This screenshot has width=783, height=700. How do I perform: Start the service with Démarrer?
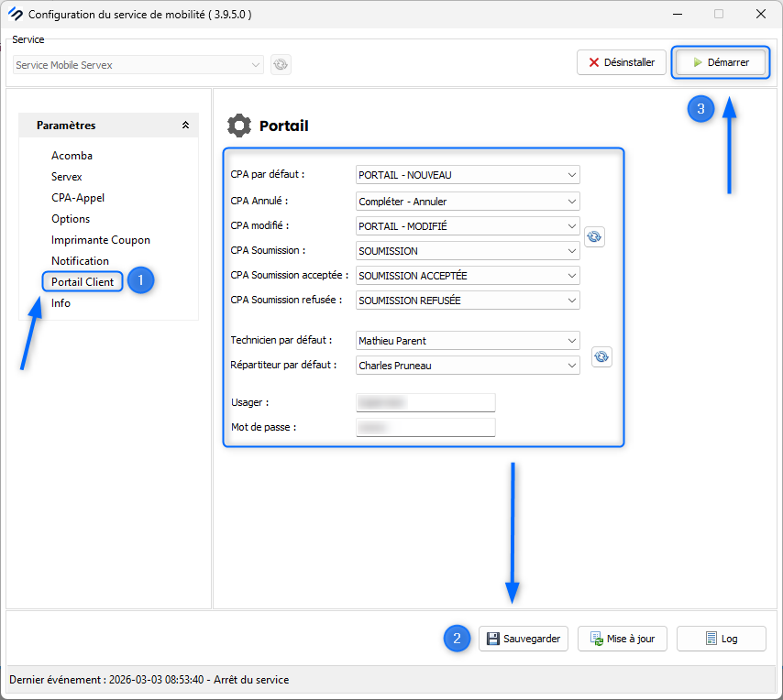point(720,62)
